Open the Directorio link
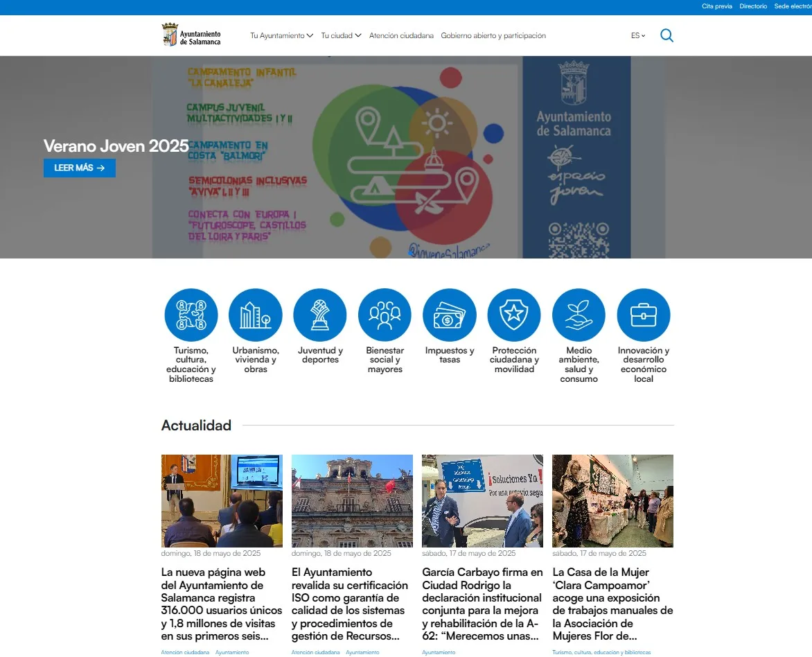 coord(753,6)
